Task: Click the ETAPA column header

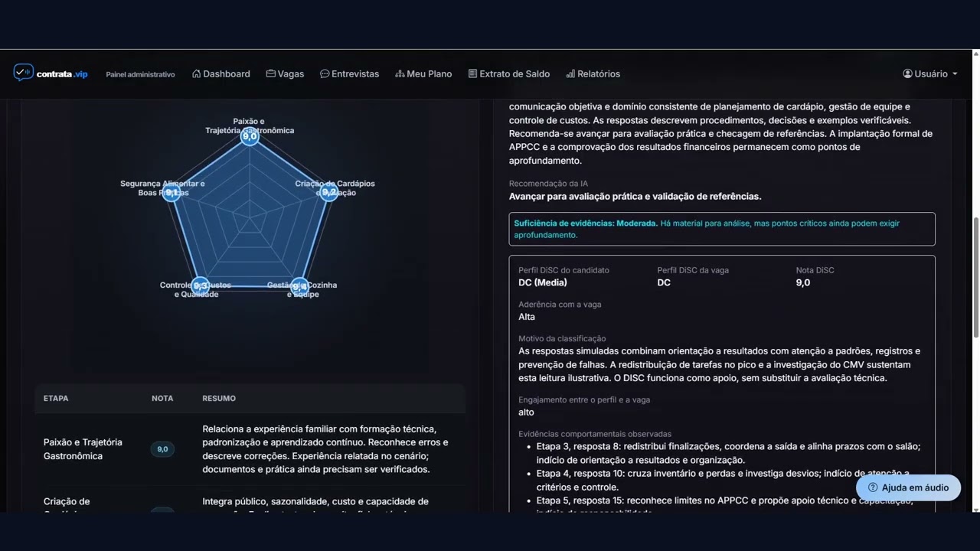Action: 56,399
